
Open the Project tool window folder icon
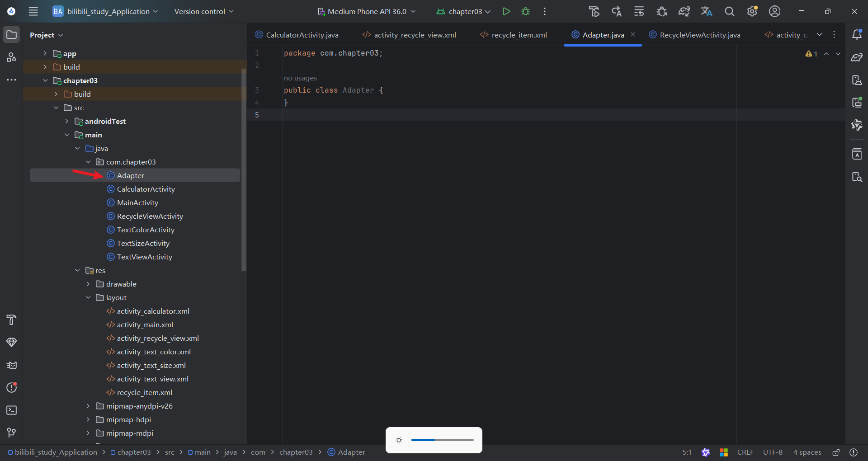[x=12, y=35]
